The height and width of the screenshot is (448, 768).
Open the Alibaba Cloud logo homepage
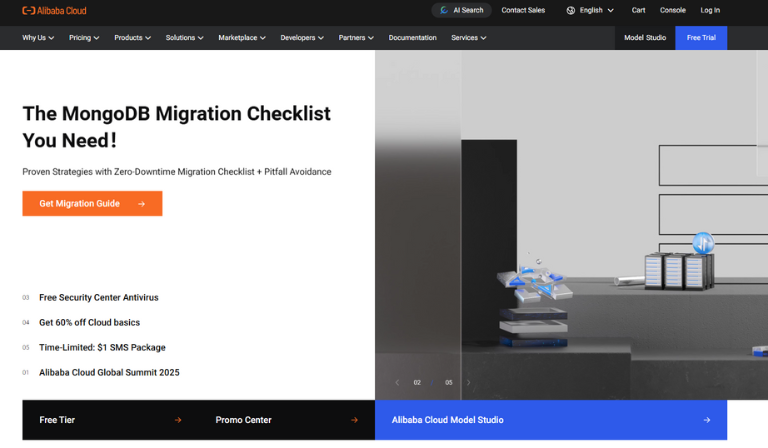point(54,10)
